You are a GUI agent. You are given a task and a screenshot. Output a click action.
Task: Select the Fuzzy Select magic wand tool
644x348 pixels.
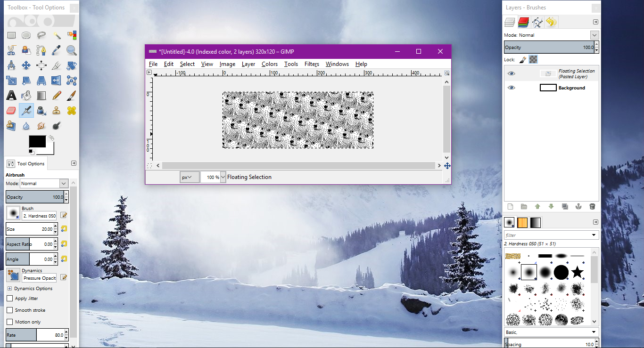tap(57, 35)
